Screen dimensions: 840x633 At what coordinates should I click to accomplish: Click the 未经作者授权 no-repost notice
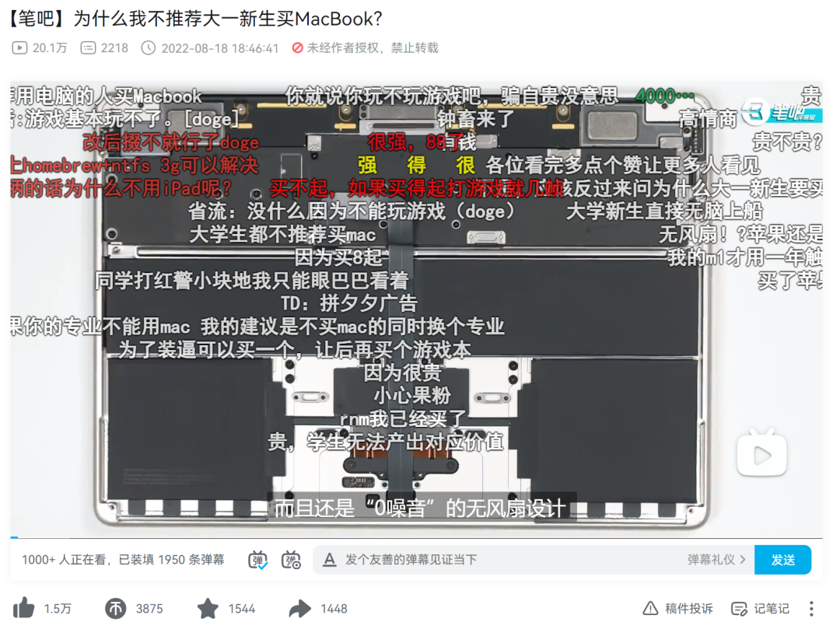[x=366, y=47]
